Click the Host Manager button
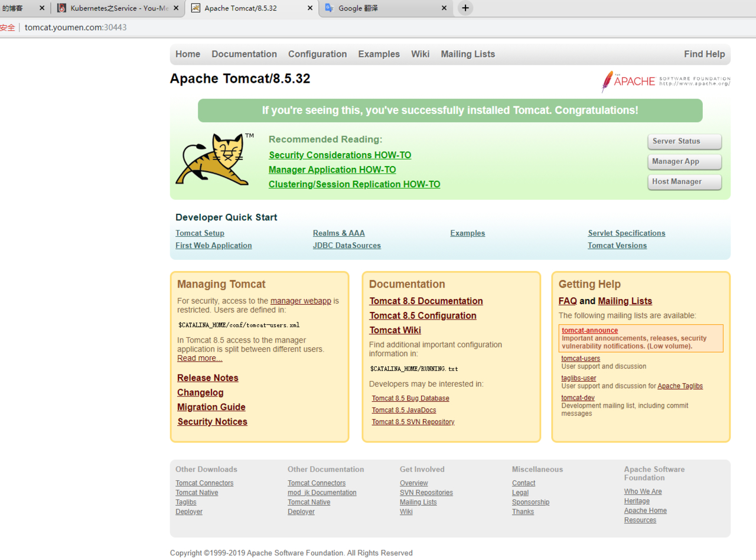The width and height of the screenshot is (756, 560). tap(685, 182)
